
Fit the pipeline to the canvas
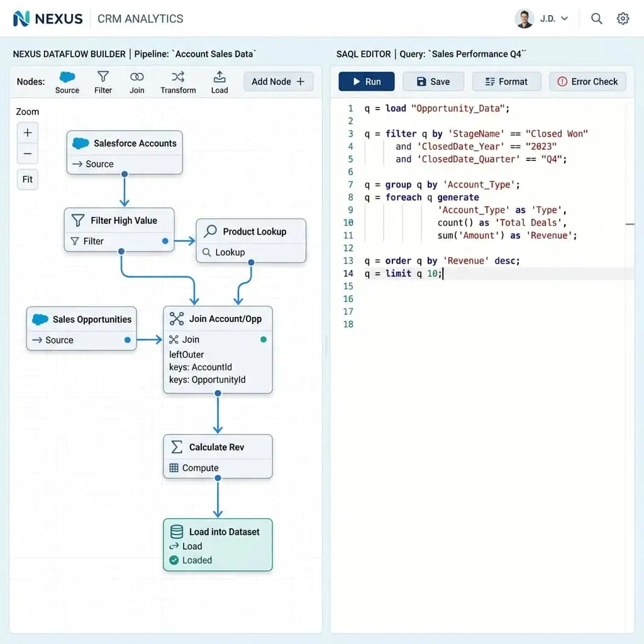28,179
